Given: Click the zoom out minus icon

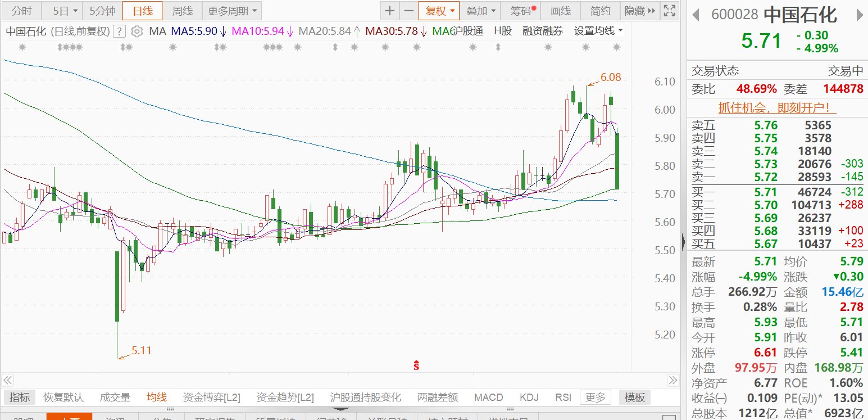Looking at the screenshot, I should [408, 11].
